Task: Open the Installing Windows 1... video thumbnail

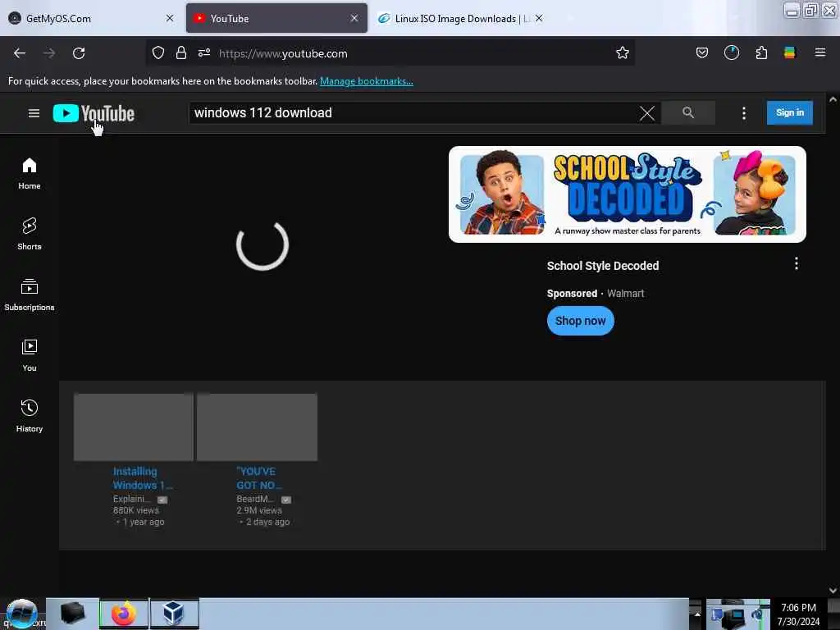Action: click(x=134, y=427)
